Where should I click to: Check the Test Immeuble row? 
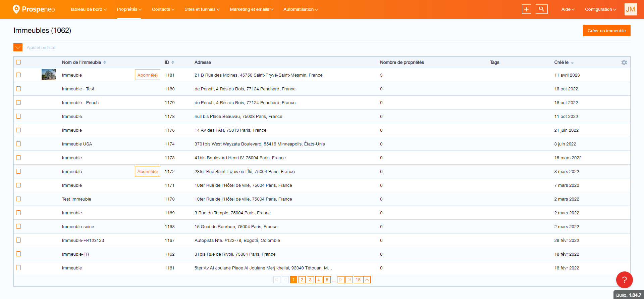point(18,199)
